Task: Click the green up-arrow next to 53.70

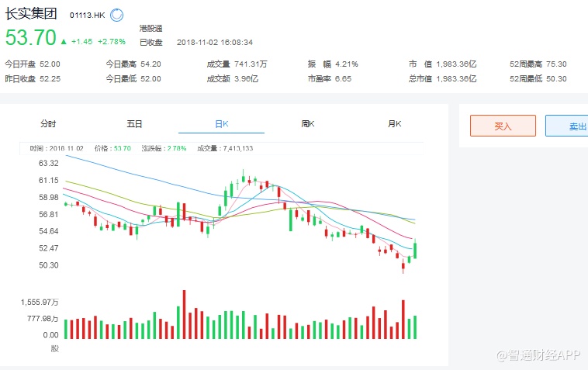Action: coord(64,41)
